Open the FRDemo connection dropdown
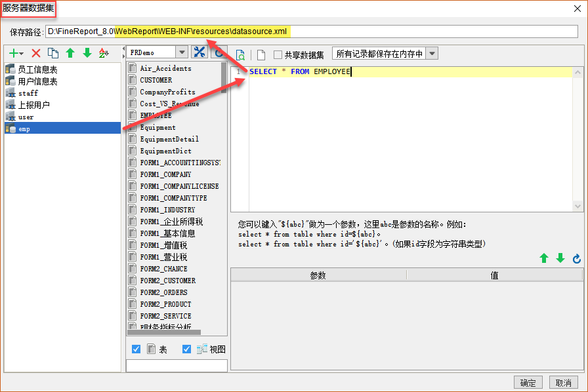This screenshot has height=392, width=588. click(x=182, y=52)
